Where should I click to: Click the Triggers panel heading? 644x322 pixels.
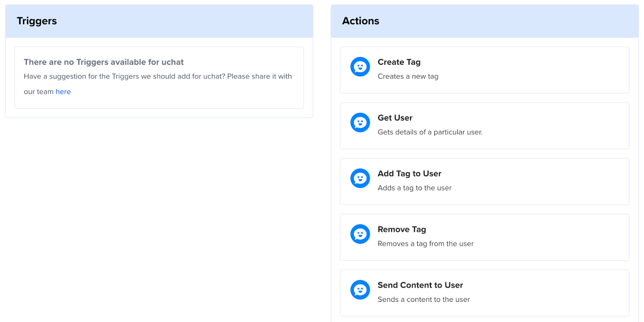(x=37, y=21)
